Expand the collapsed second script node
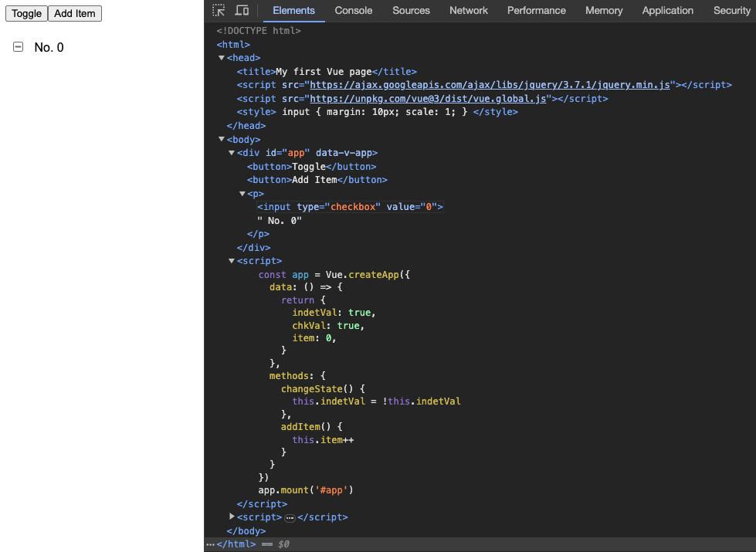The width and height of the screenshot is (756, 552). (x=232, y=516)
